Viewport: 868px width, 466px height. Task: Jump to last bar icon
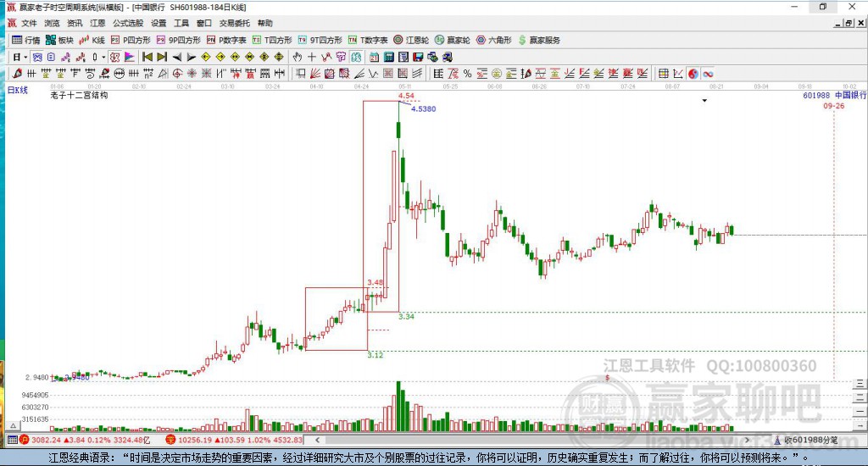tap(162, 57)
